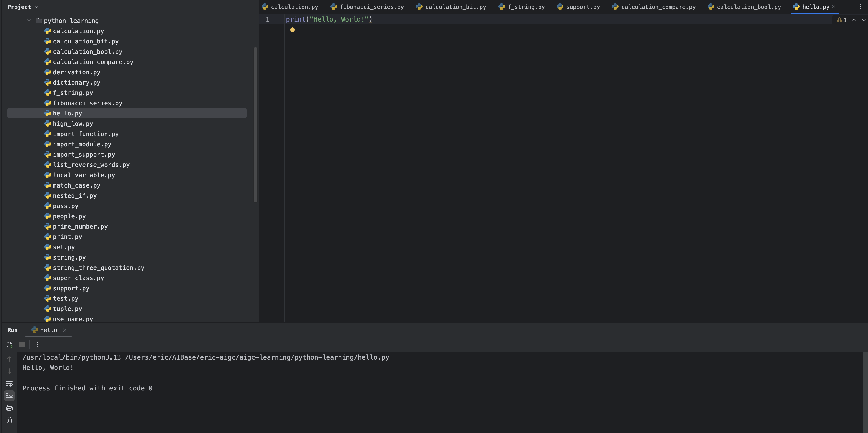The height and width of the screenshot is (433, 868).
Task: Select print.py in project tree
Action: 63,237
